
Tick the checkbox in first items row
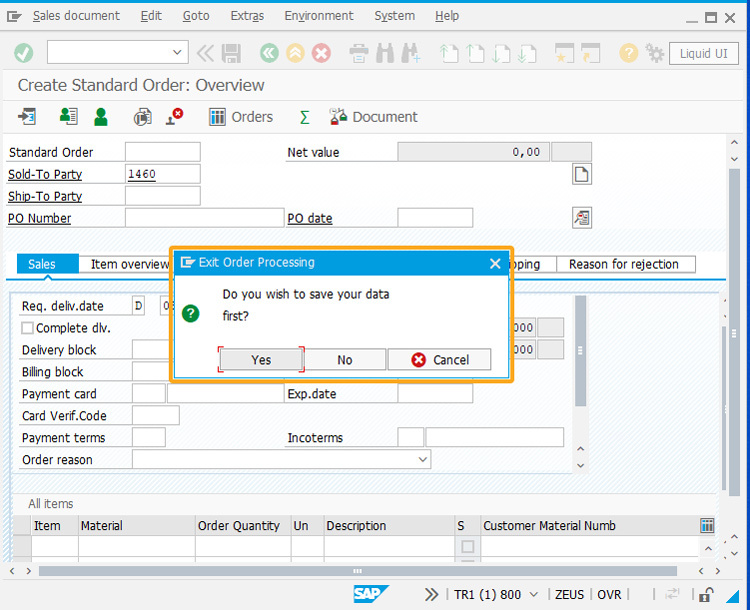click(467, 546)
